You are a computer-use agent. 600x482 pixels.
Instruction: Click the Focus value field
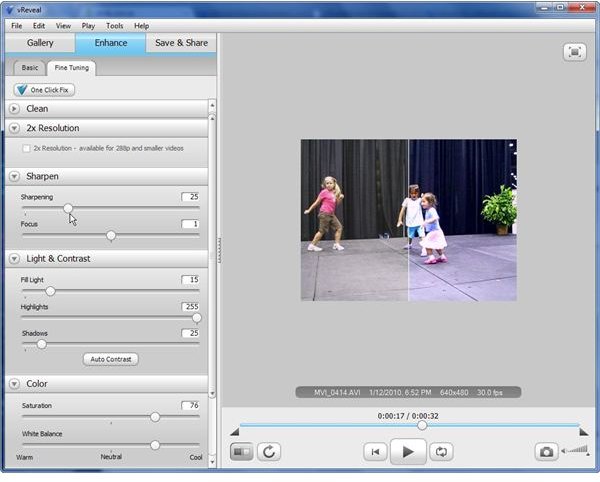coord(190,224)
